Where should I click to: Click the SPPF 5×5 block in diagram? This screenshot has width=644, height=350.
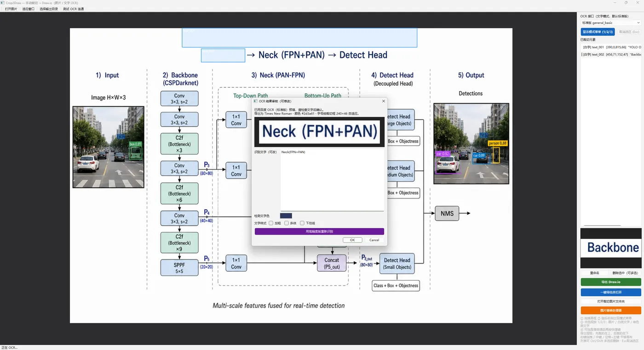179,268
